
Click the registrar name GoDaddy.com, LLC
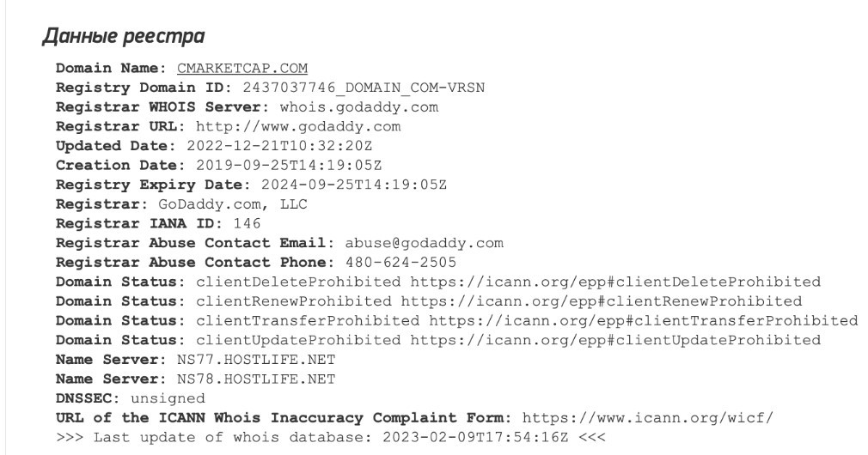tap(233, 204)
